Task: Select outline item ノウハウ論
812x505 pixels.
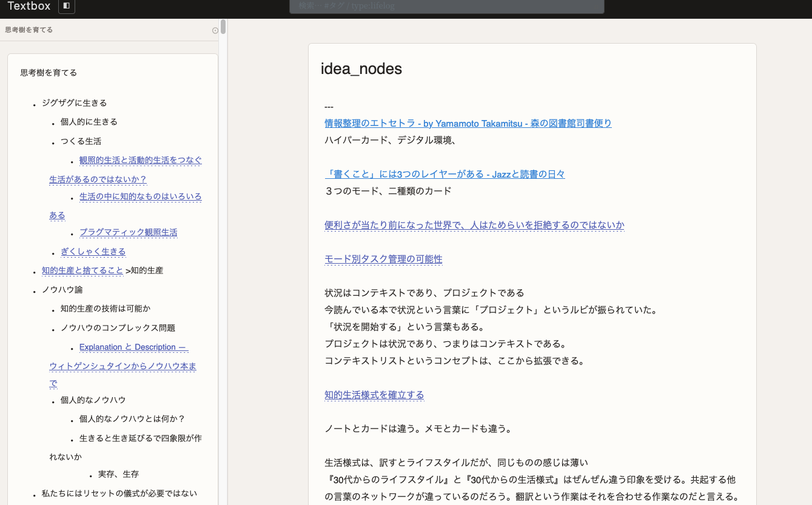Action: (62, 290)
